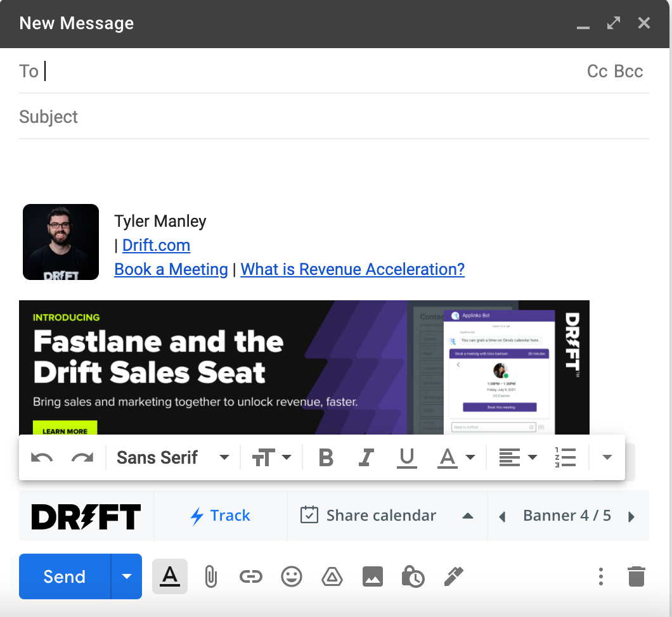Screen dimensions: 672x617
Task: Expand more formatting options arrow
Action: click(x=607, y=457)
